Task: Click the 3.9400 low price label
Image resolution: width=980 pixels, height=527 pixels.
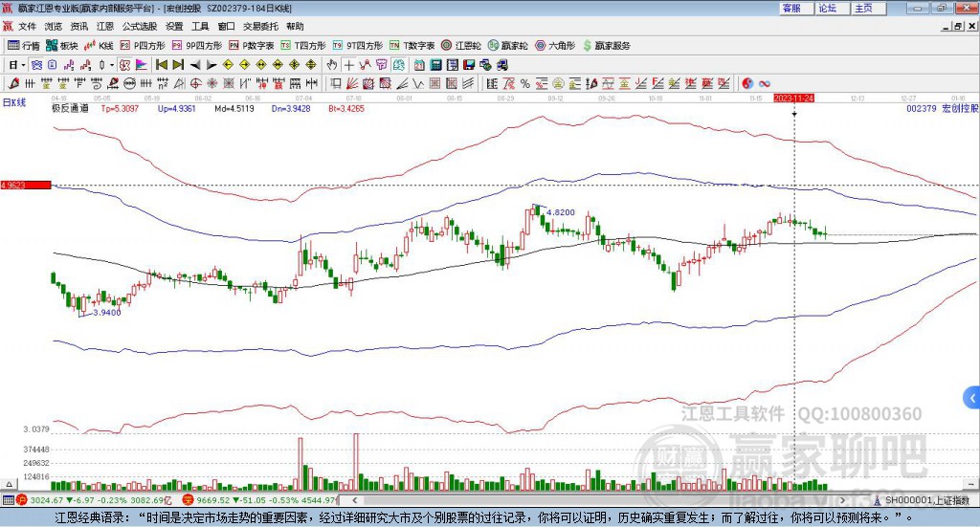Action: pos(107,312)
